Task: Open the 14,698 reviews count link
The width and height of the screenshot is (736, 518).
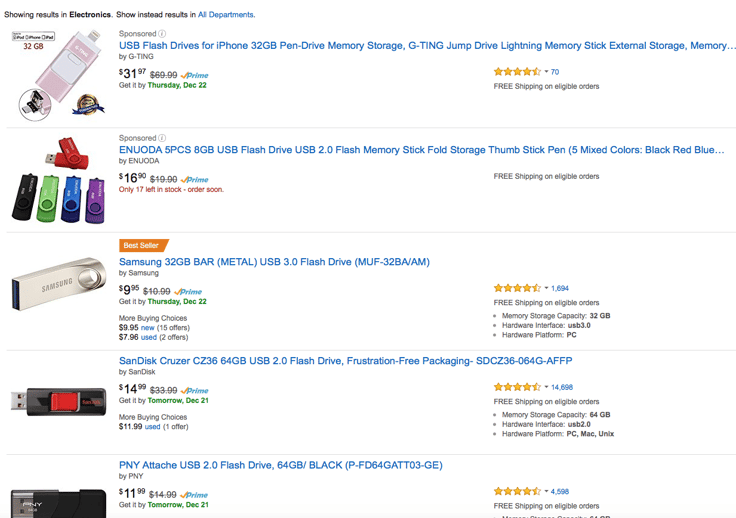Action: [562, 387]
